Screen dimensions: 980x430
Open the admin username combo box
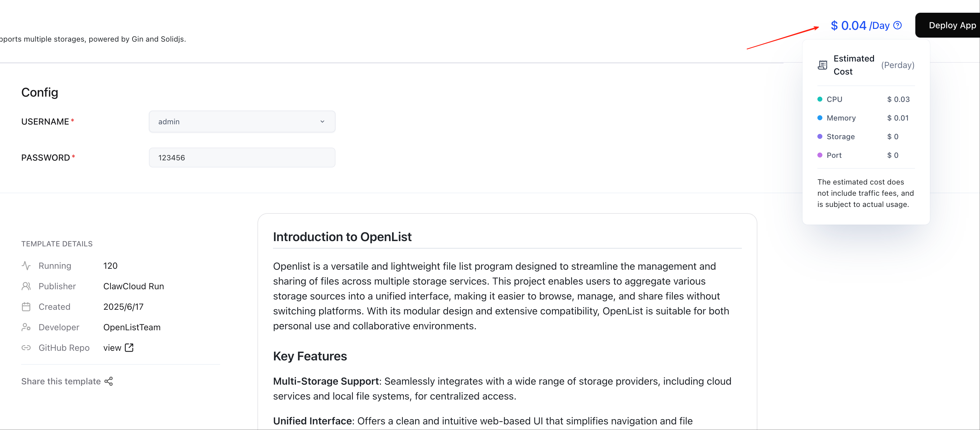pos(236,122)
